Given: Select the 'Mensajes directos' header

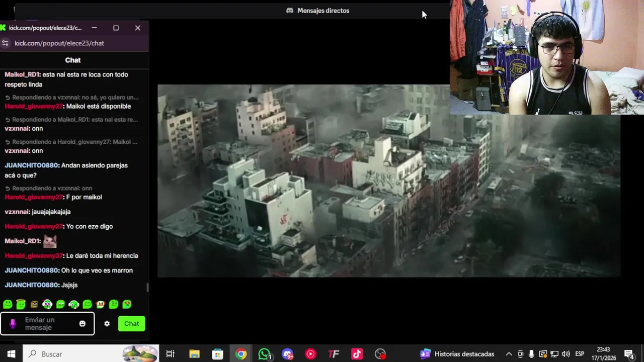Looking at the screenshot, I should tap(317, 11).
